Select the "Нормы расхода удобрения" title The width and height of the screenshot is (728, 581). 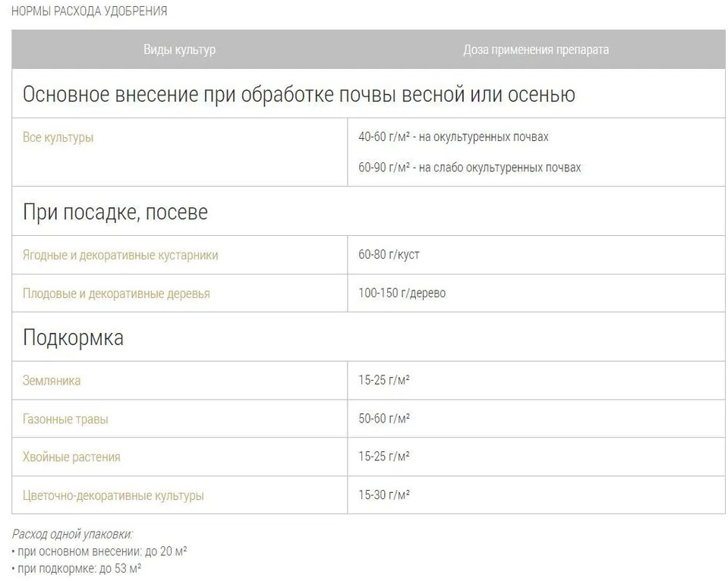[x=90, y=11]
